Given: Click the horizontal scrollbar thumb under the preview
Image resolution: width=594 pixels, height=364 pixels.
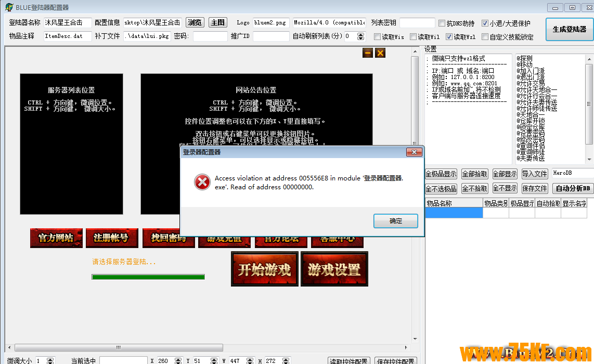Looking at the screenshot, I should pos(119,347).
